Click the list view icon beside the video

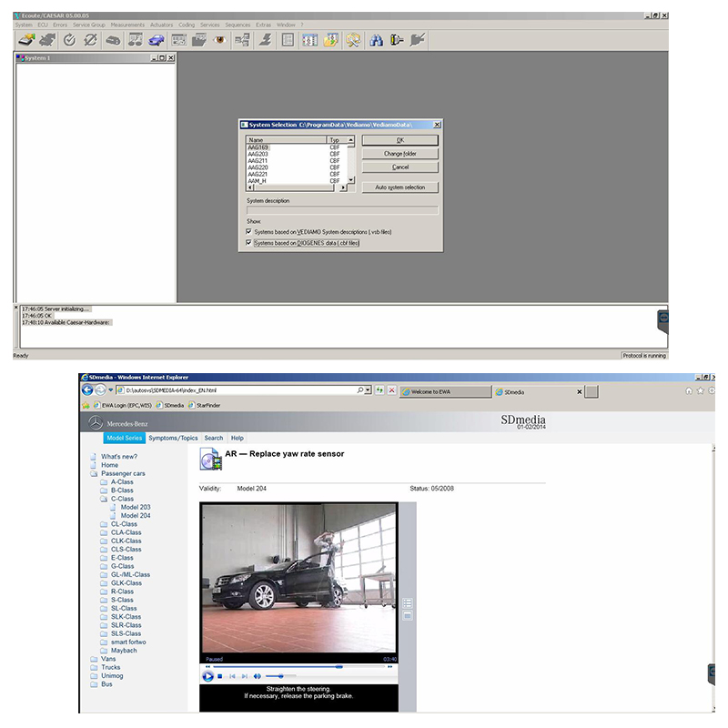coord(408,603)
